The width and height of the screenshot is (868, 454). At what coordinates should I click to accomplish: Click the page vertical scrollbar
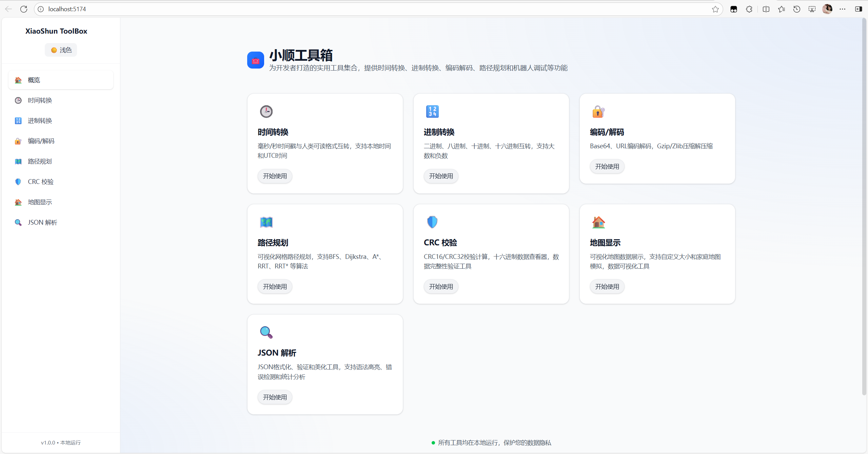click(864, 207)
